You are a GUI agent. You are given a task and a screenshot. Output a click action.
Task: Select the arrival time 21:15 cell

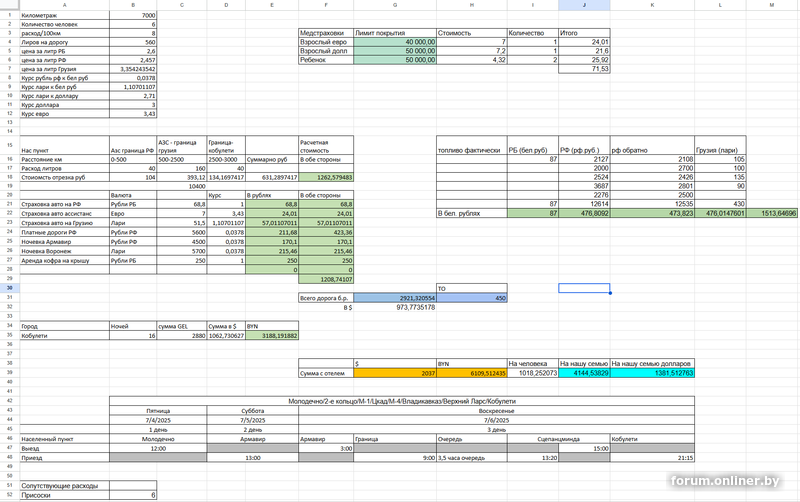653,458
